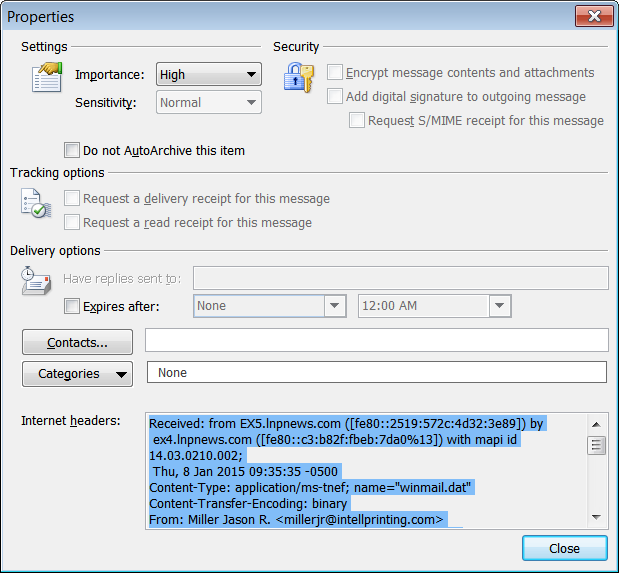Click the Tracking options receipt icon
This screenshot has width=619, height=573.
[x=37, y=204]
